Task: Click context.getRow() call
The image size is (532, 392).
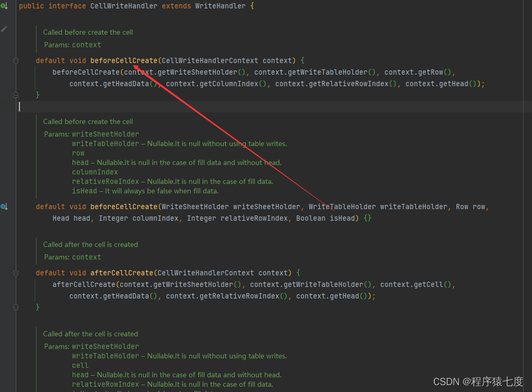Action: coord(418,72)
